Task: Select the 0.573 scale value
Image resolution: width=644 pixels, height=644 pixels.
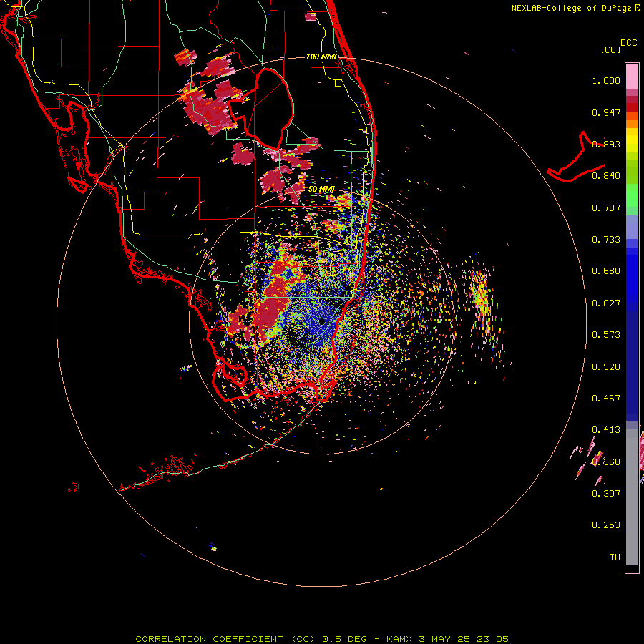Action: (x=606, y=335)
